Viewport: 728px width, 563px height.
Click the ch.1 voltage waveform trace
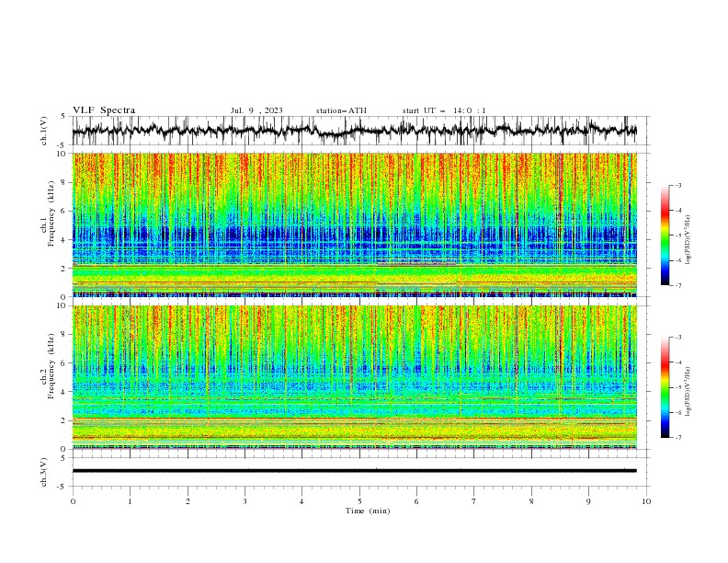click(354, 131)
